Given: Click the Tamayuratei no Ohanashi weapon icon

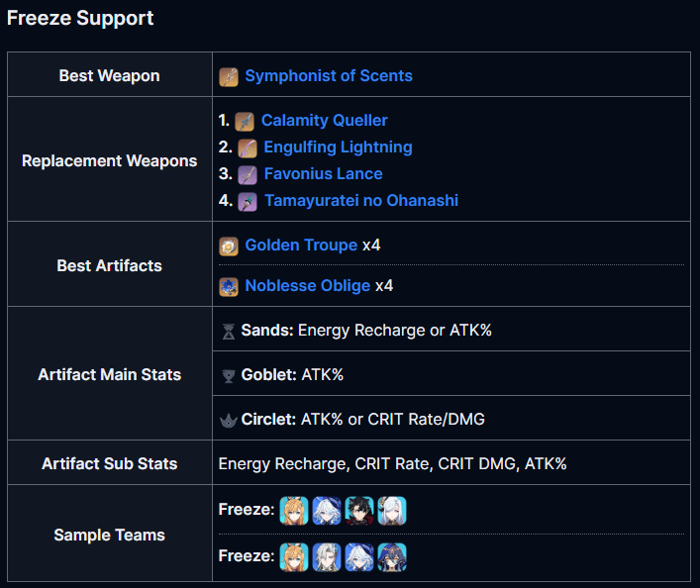Looking at the screenshot, I should [x=248, y=202].
